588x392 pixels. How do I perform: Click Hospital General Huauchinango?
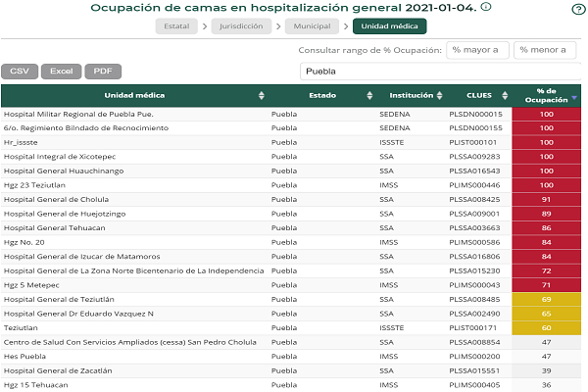64,171
